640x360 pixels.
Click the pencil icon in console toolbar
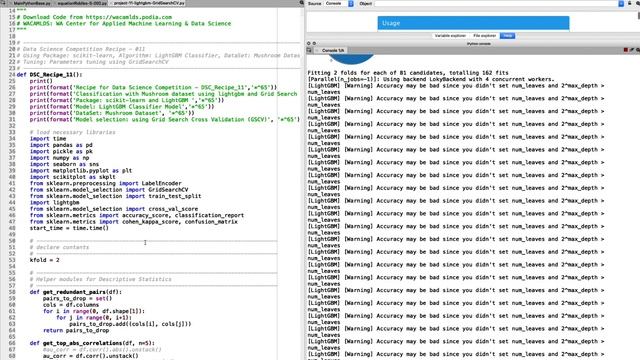(631, 50)
